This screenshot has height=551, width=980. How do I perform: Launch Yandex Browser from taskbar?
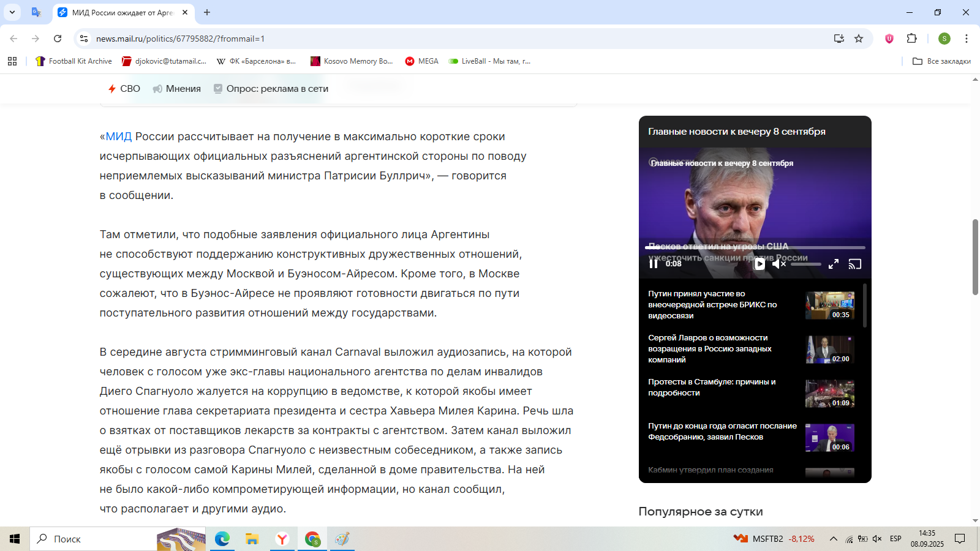click(x=282, y=539)
